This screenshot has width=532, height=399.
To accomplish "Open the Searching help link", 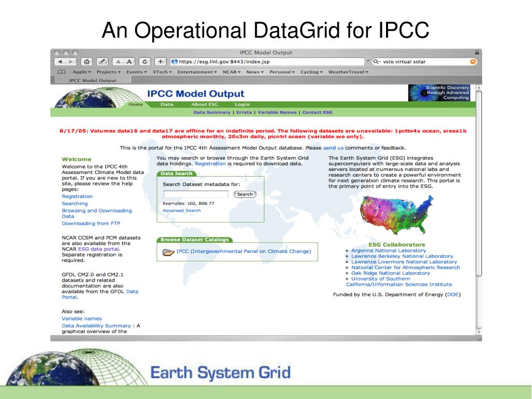I will click(75, 204).
